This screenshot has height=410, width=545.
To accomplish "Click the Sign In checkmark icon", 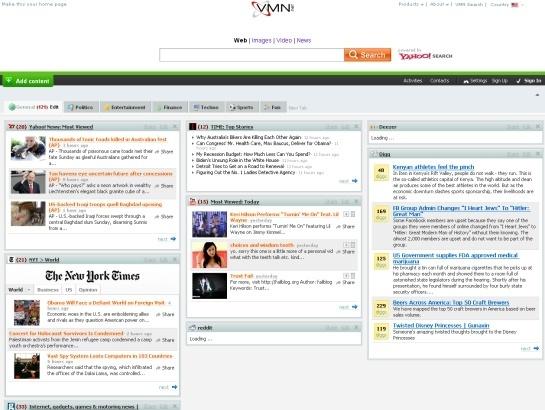I will (x=518, y=81).
